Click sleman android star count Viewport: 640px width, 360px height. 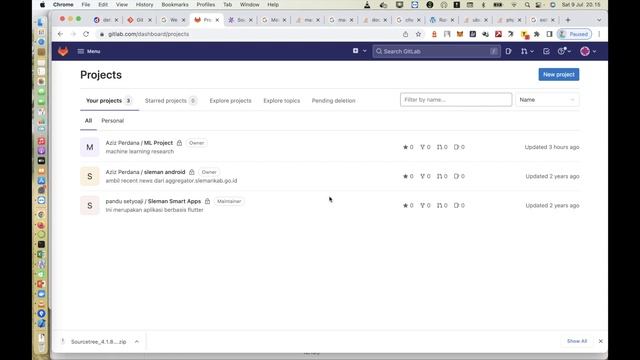pos(408,176)
